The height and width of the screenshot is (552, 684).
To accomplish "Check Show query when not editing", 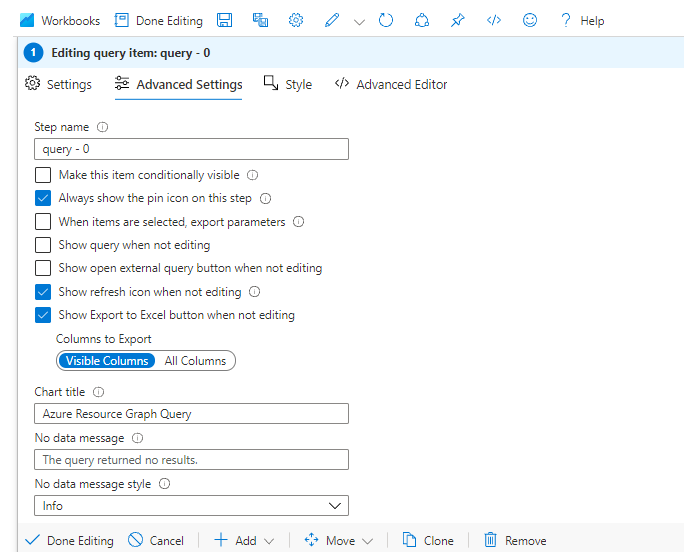I will coord(43,245).
